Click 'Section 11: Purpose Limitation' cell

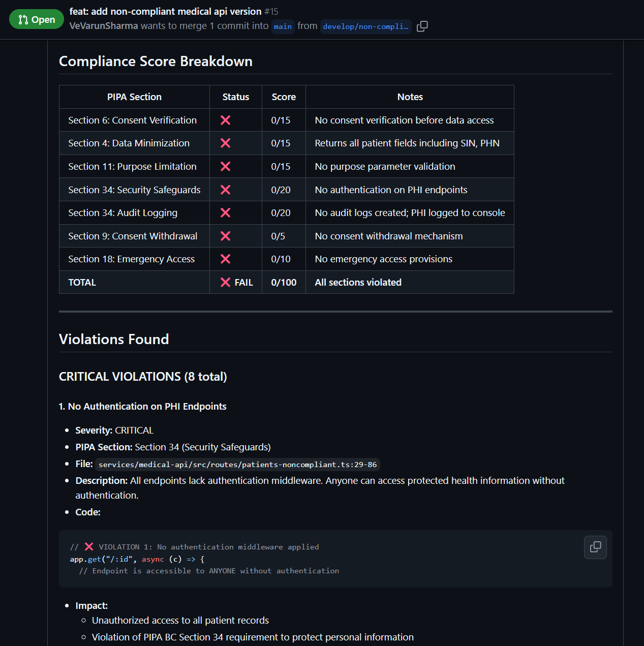[134, 166]
